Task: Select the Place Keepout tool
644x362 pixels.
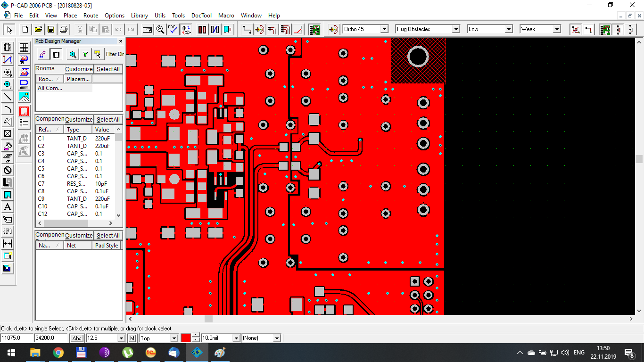Action: tap(8, 170)
